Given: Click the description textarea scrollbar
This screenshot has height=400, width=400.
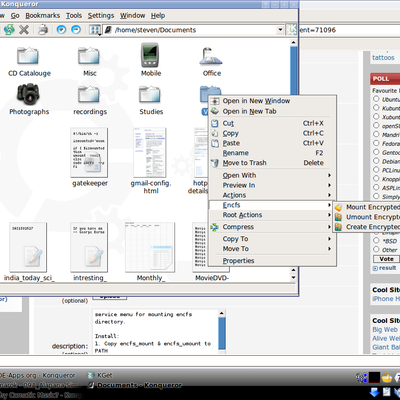Looking at the screenshot, I should click(222, 331).
